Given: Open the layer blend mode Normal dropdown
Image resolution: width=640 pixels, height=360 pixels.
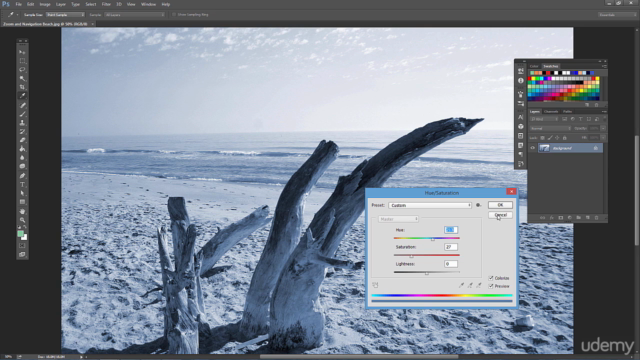Looking at the screenshot, I should pos(550,128).
